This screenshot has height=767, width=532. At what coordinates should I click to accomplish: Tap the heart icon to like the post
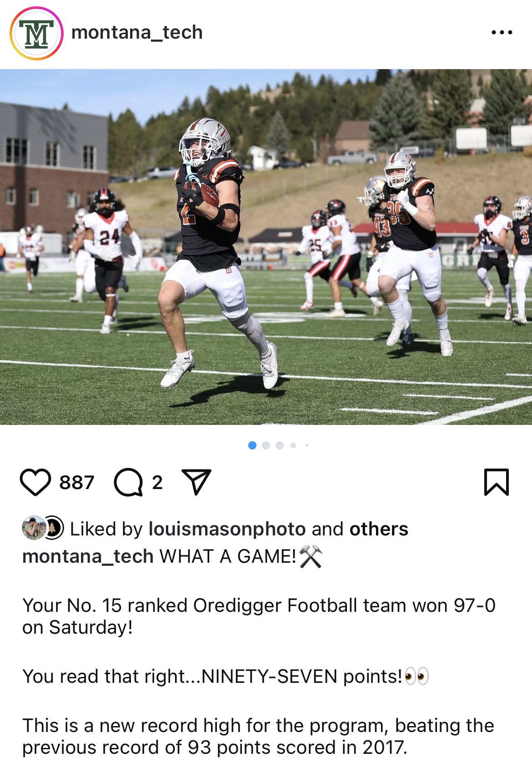[35, 482]
